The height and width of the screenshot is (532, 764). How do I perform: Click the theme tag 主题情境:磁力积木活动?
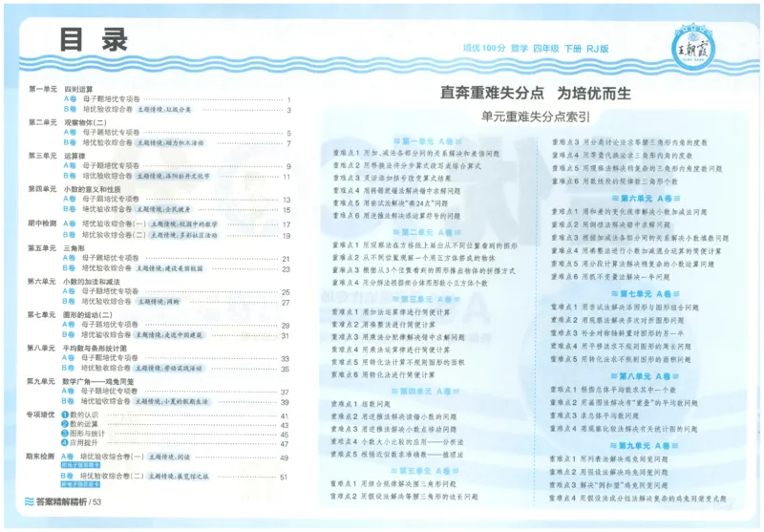(x=170, y=142)
